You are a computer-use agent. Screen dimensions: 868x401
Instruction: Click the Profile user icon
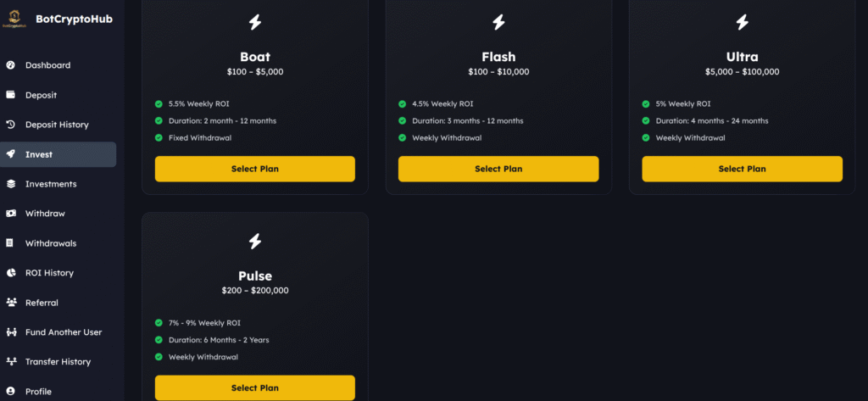click(x=10, y=391)
